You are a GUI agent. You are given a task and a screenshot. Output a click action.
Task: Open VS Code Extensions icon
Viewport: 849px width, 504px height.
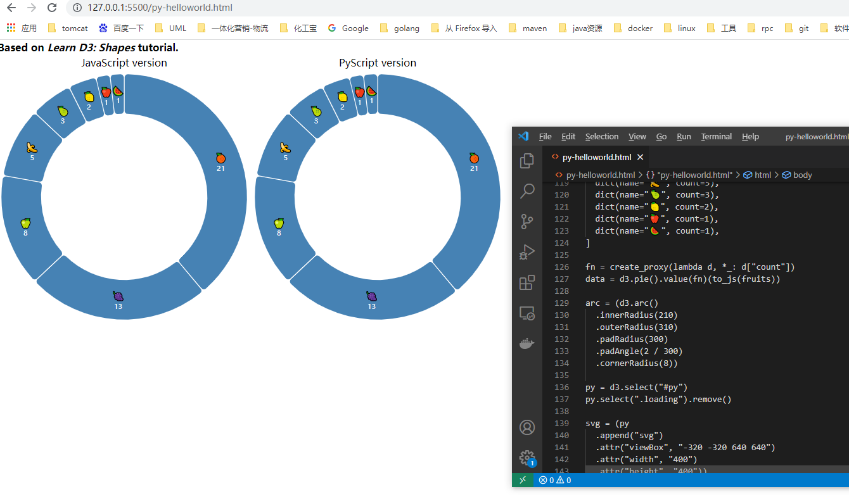pos(527,282)
